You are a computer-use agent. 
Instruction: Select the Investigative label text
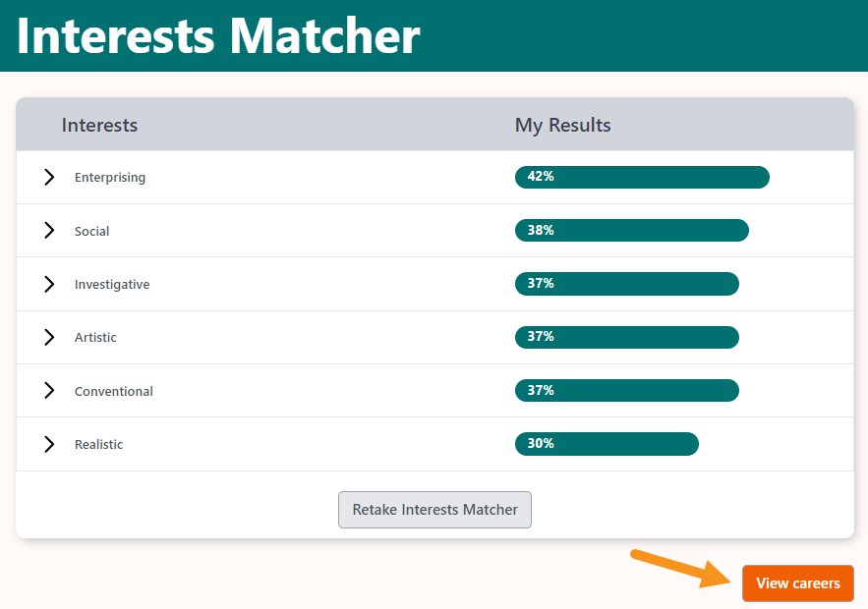coord(112,284)
